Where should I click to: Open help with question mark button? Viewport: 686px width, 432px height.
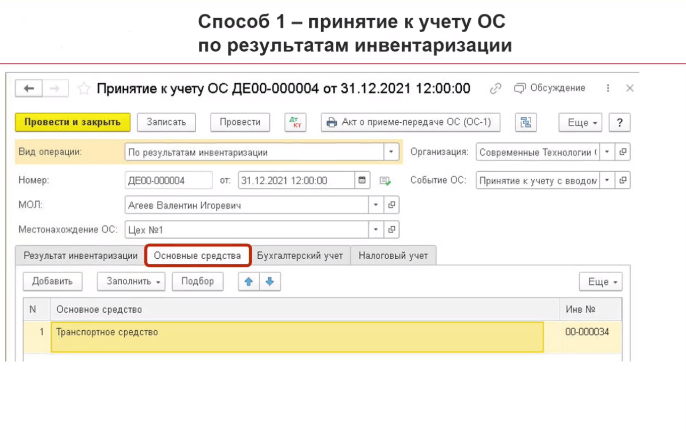point(621,122)
